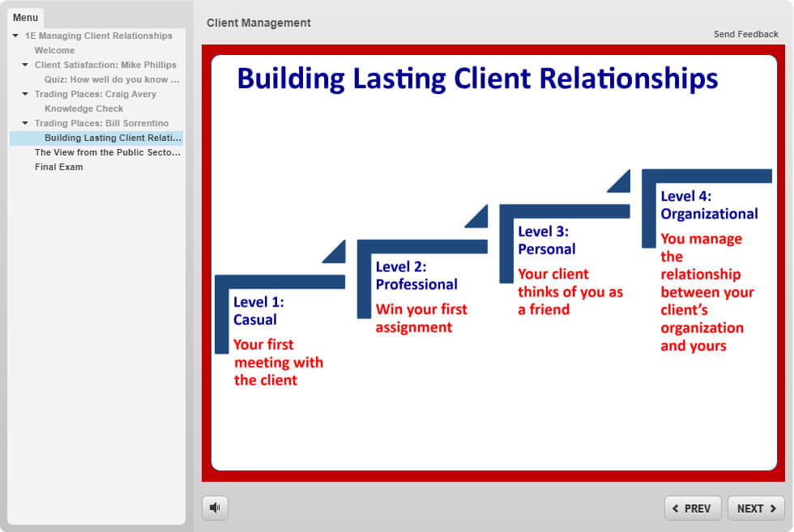Go to the next slide
The height and width of the screenshot is (532, 794).
pos(756,509)
